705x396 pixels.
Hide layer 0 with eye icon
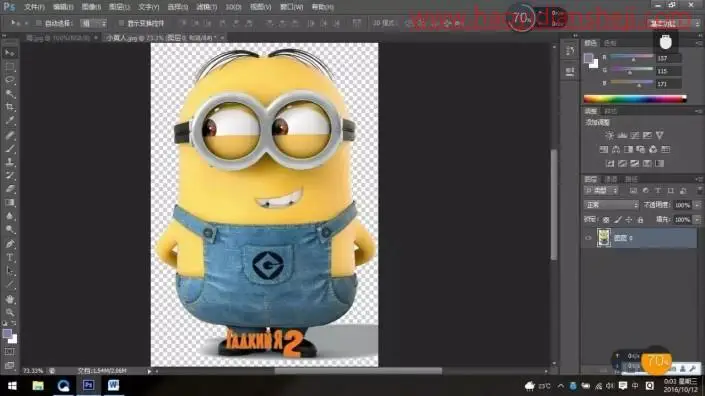[588, 238]
